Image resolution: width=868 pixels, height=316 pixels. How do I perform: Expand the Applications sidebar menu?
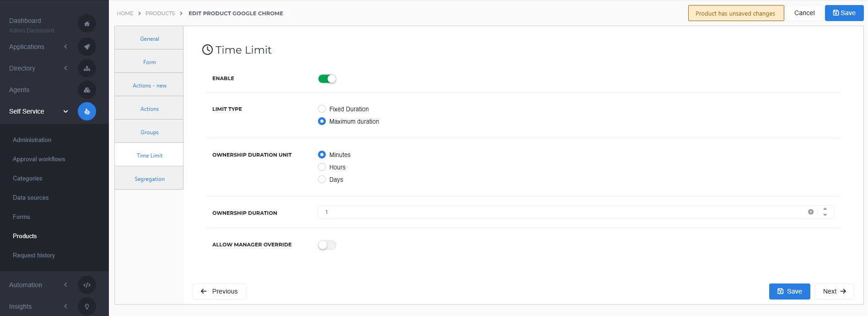tap(65, 47)
